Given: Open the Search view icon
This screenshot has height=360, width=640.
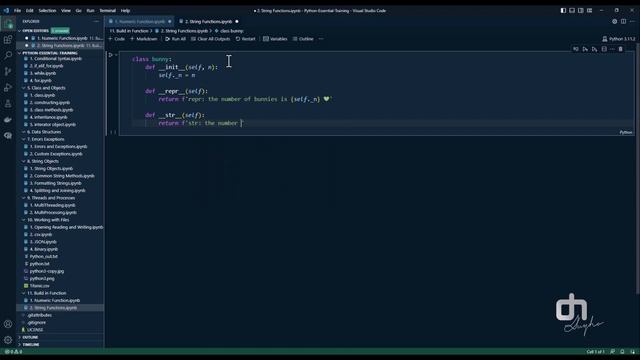Looking at the screenshot, I should (x=8, y=56).
